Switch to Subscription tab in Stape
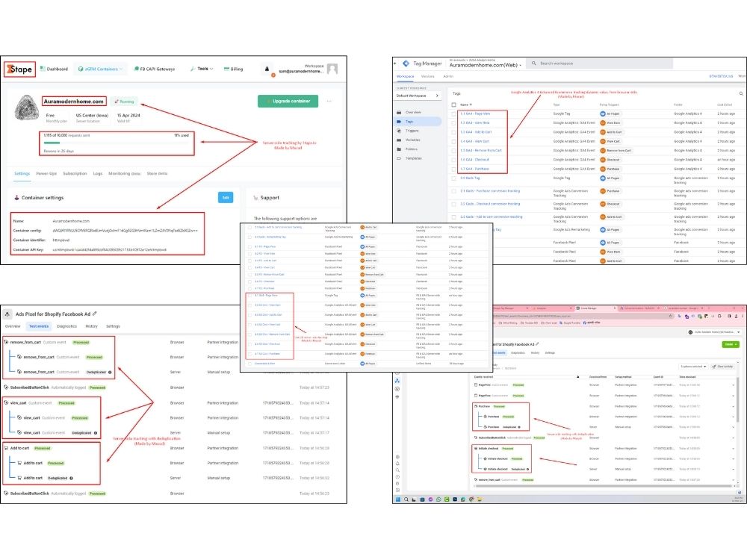747x560 pixels. click(x=75, y=173)
